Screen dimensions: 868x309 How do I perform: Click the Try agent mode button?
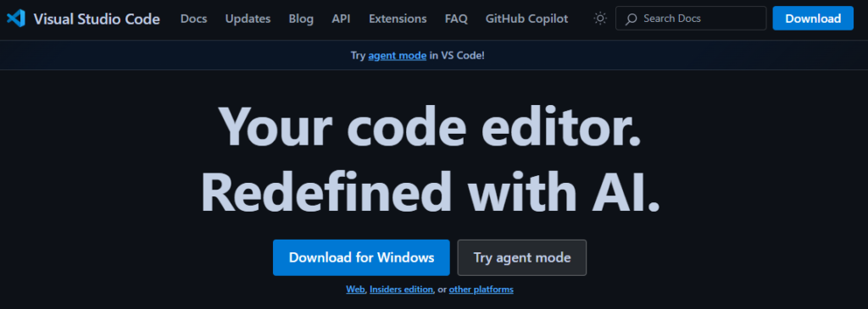coord(522,257)
